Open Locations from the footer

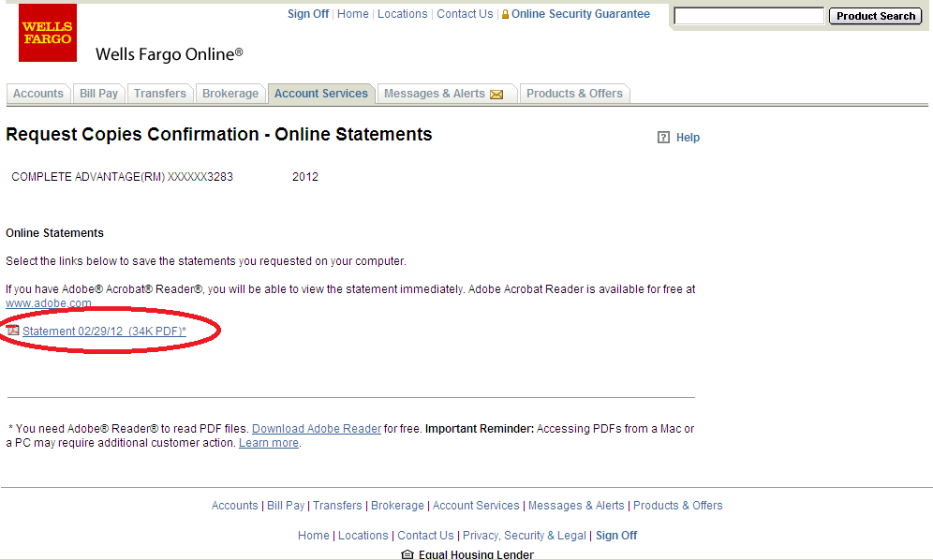[363, 536]
